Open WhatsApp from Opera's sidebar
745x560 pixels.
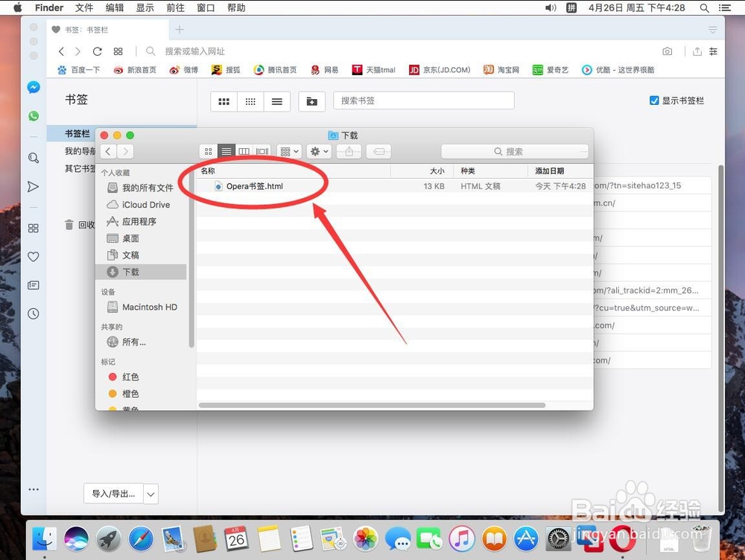coord(34,116)
